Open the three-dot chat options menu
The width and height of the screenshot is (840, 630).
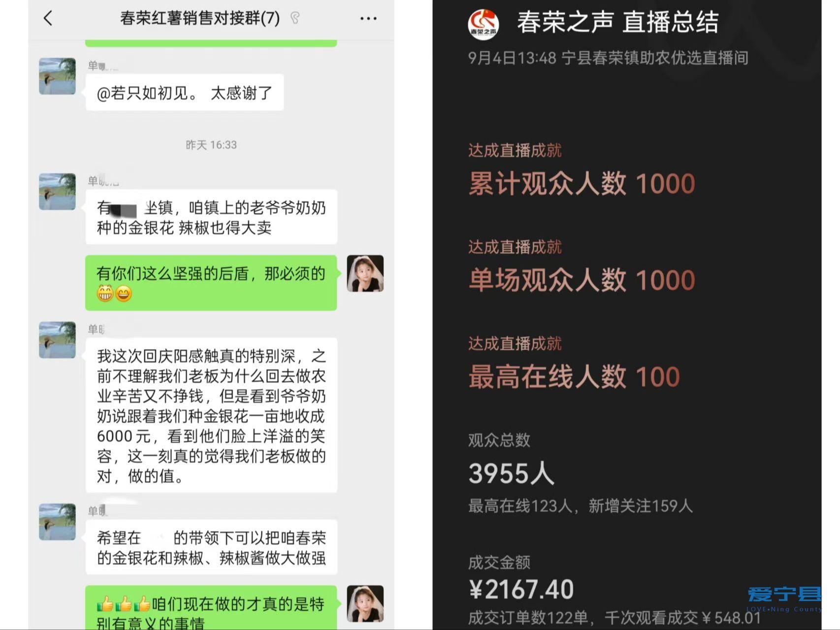point(368,19)
